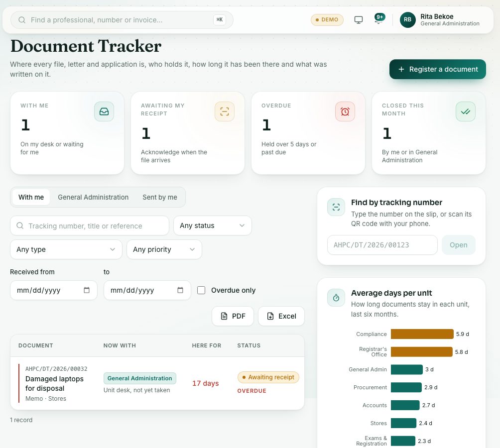The height and width of the screenshot is (448, 500).
Task: Click the General Admin 3 d bar
Action: point(407,370)
